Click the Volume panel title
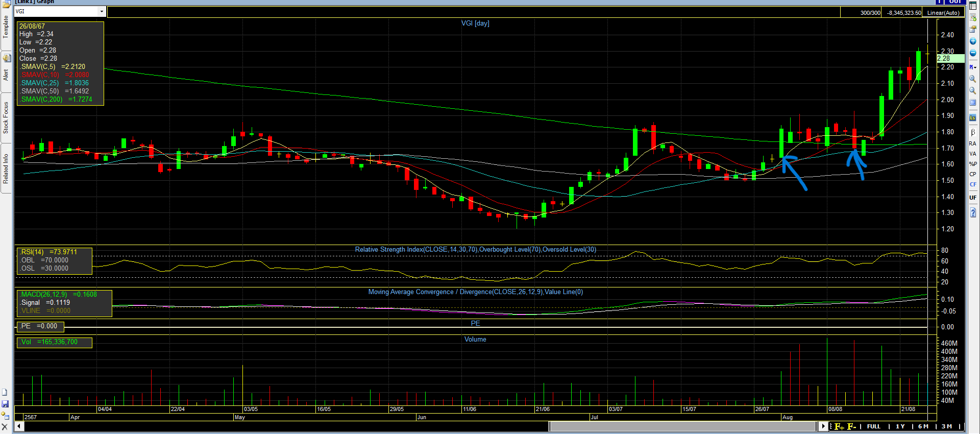This screenshot has width=980, height=434. (475, 339)
